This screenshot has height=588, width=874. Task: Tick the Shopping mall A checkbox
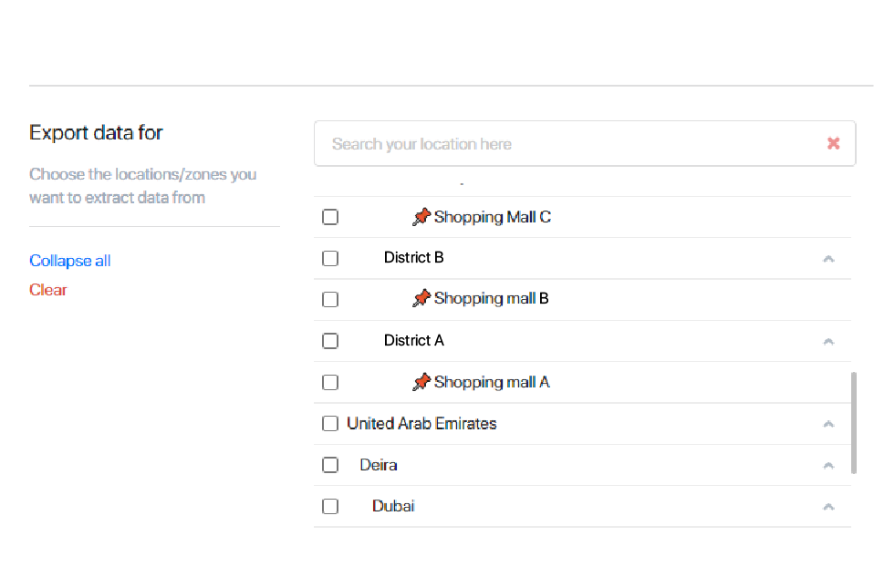click(330, 383)
